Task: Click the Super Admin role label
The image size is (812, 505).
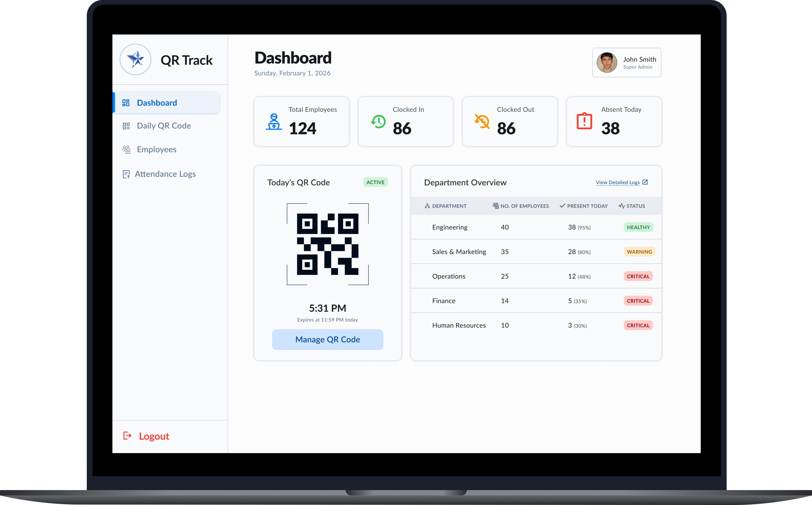Action: [x=638, y=67]
